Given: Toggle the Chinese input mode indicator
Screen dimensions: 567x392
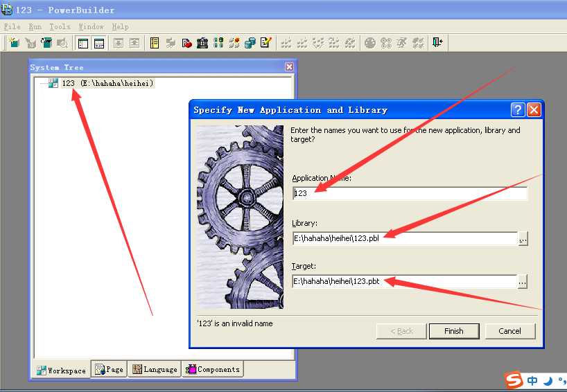Looking at the screenshot, I should 532,381.
